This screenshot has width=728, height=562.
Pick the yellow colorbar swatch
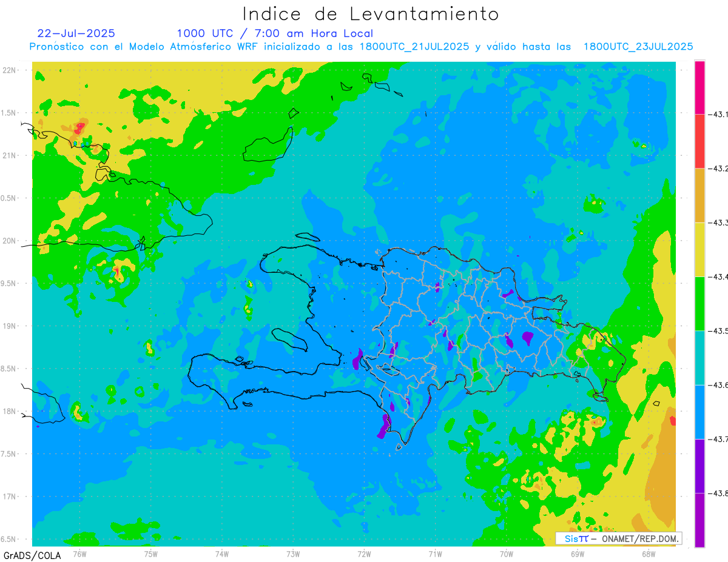(699, 249)
